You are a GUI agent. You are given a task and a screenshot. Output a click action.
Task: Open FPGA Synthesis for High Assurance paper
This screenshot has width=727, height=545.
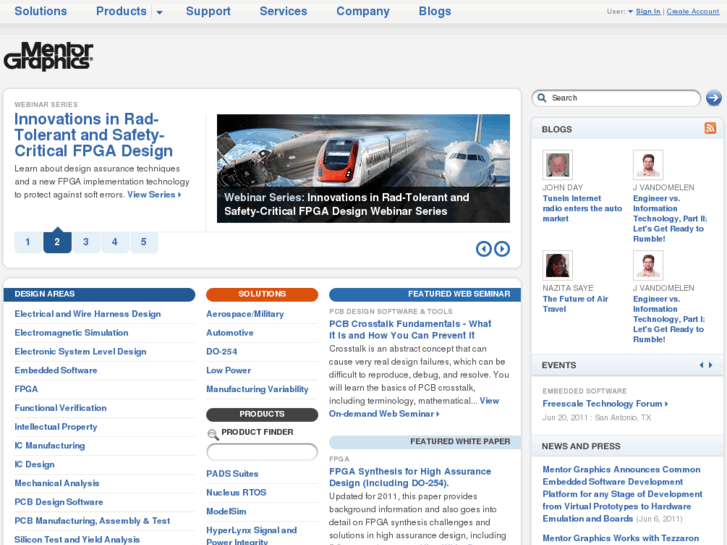(410, 477)
